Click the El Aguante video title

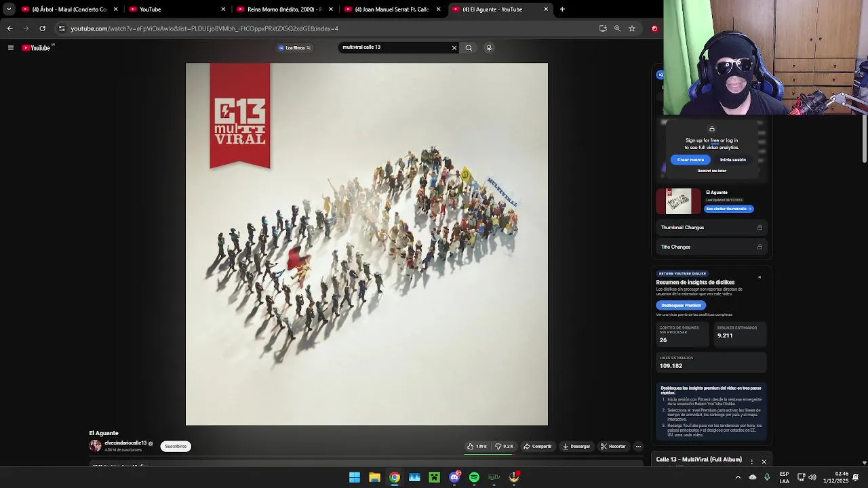pos(104,433)
